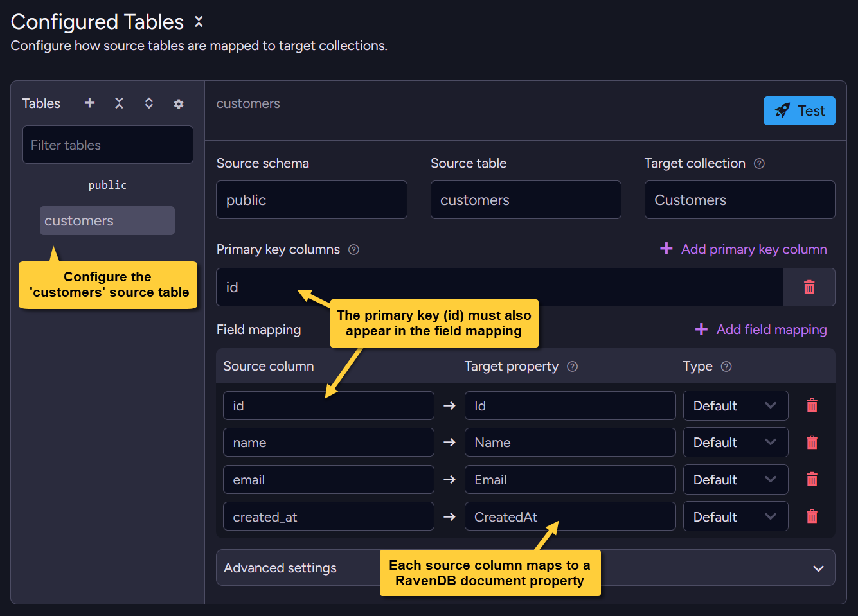Screen dimensions: 858x616
Task: Show Type column help tooltip
Action: pos(726,366)
